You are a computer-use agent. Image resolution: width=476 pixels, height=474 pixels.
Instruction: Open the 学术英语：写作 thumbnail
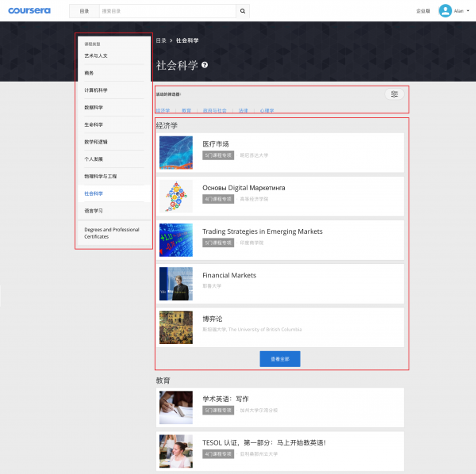click(176, 407)
